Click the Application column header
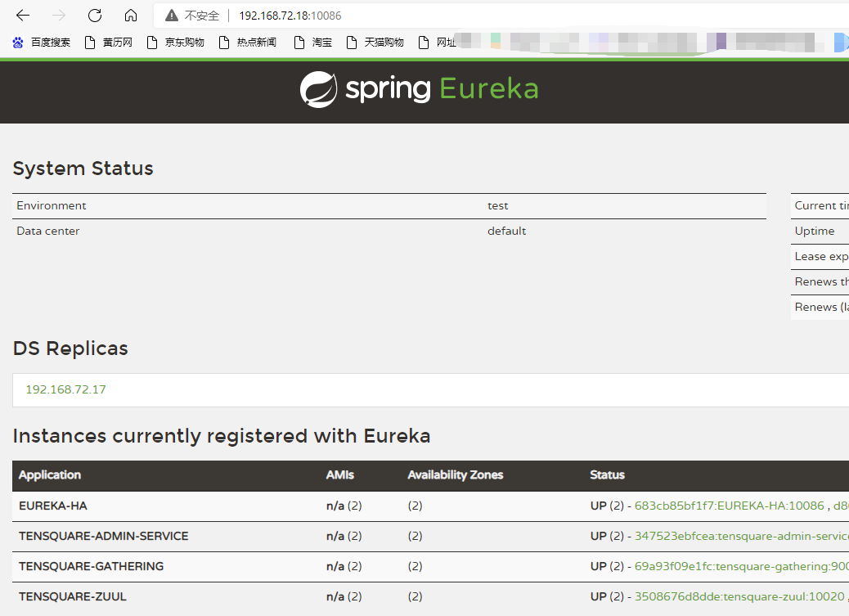 [50, 474]
